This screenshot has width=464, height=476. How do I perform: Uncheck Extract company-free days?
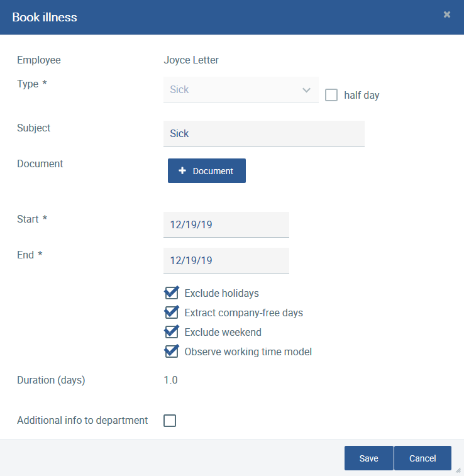tap(172, 313)
